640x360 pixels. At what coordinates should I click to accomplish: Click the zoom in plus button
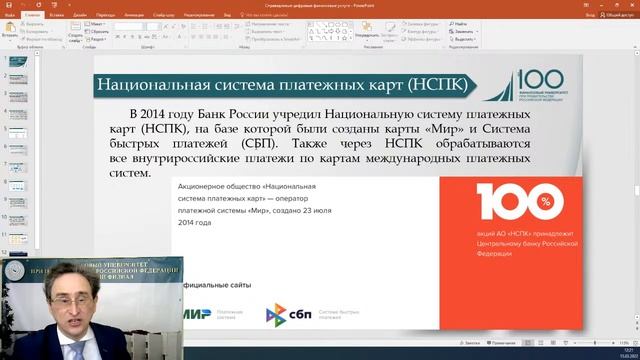pos(613,343)
